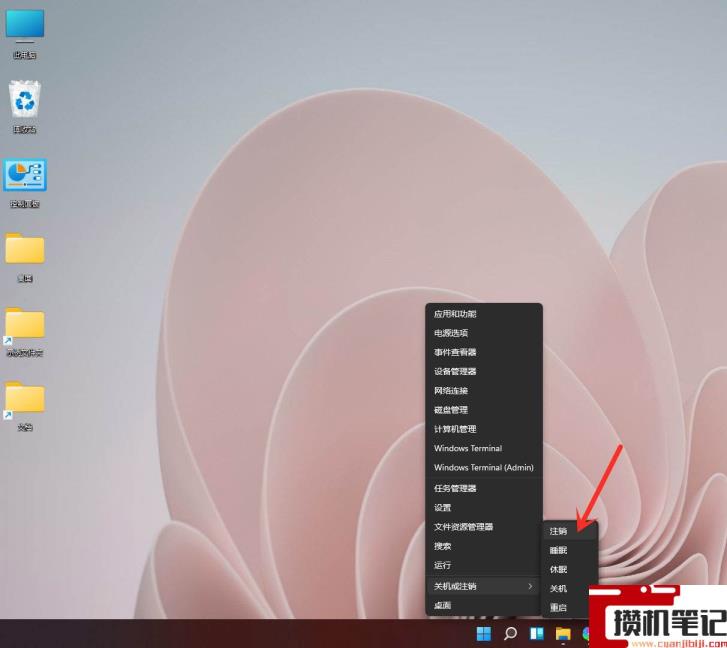Open 电源选项 from the menu
The image size is (727, 648).
[484, 333]
